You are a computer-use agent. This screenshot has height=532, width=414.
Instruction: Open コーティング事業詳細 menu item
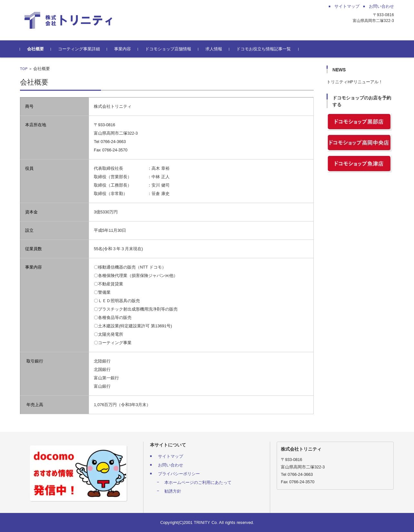coord(79,49)
